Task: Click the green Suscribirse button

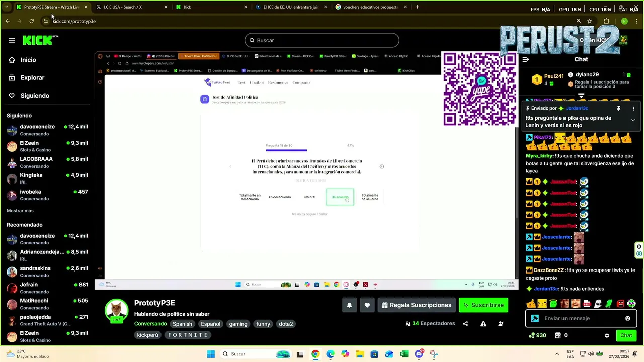Action: [484, 305]
